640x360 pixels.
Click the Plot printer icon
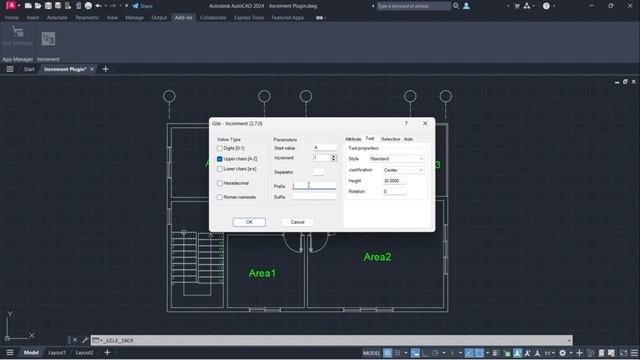point(88,6)
